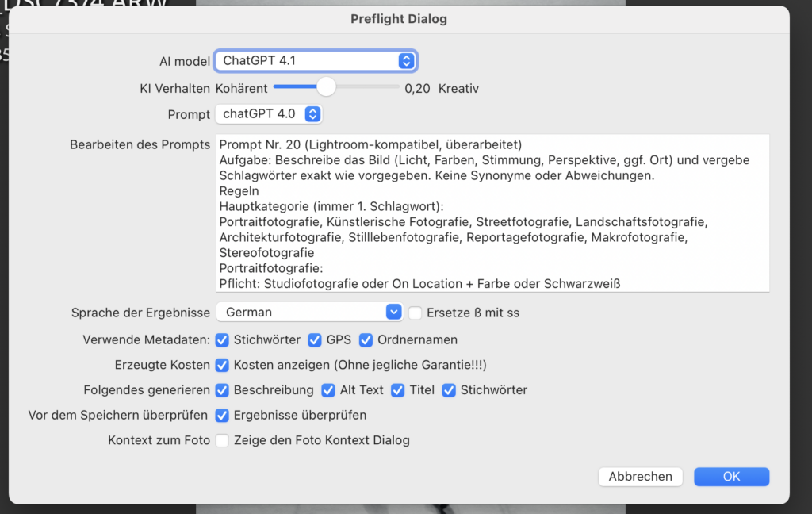Uncheck the Titel checkbox
Viewport: 812px width, 514px height.
(x=398, y=390)
